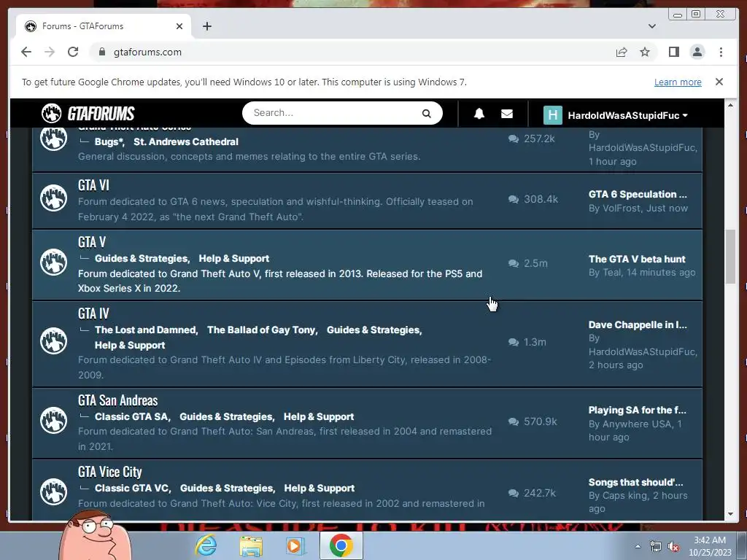Click the muted volume tray icon
This screenshot has width=747, height=560.
click(673, 547)
